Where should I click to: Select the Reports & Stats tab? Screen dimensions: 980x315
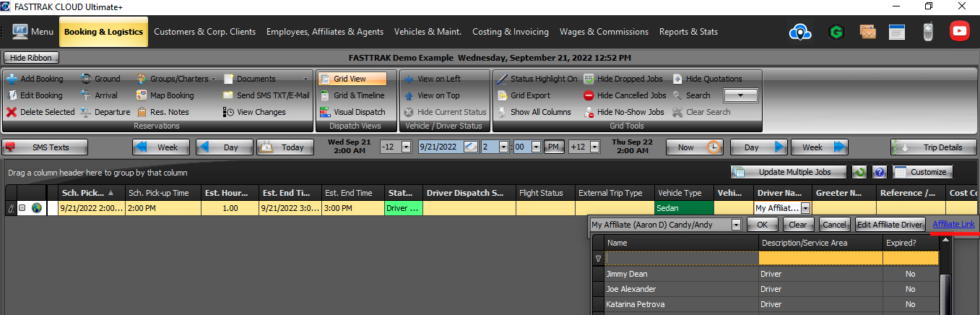688,32
